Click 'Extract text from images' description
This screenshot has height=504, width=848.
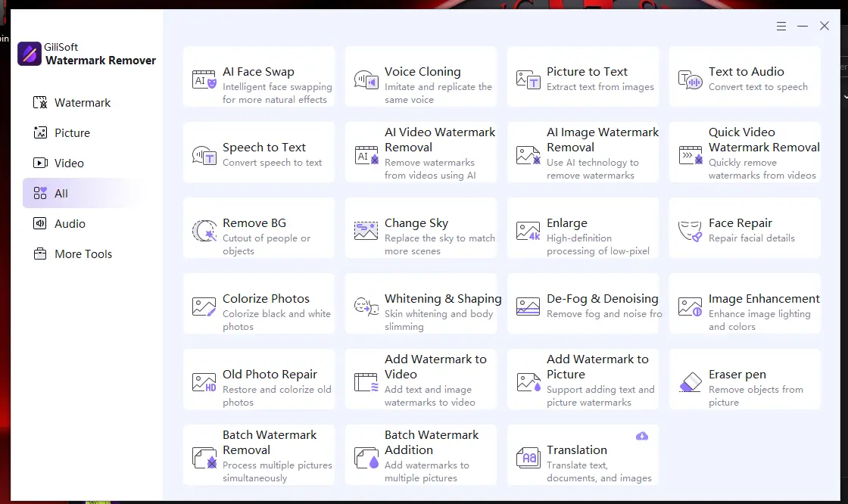tap(600, 86)
